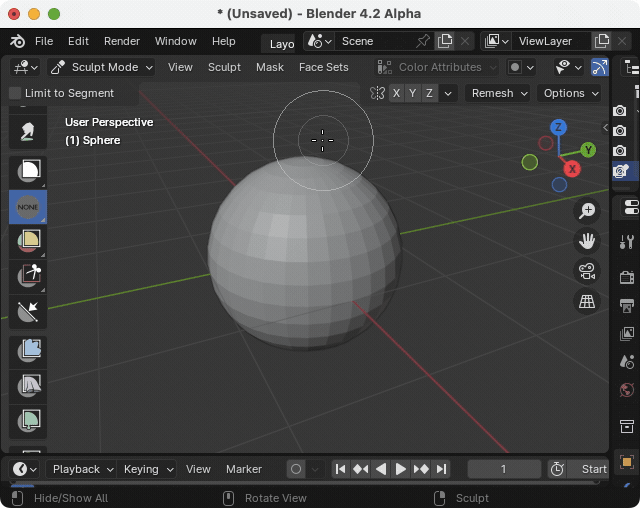Open the Object properties orange square tab
This screenshot has width=640, height=508.
[627, 462]
